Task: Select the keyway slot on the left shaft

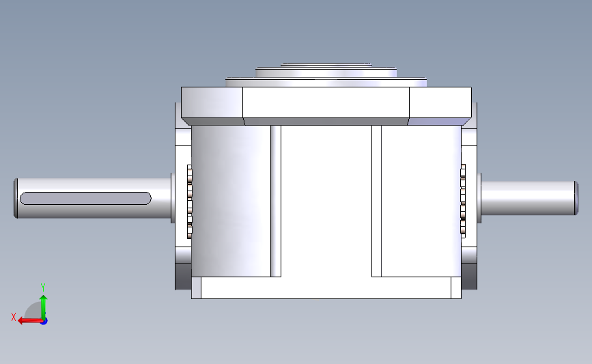Action: (86, 198)
